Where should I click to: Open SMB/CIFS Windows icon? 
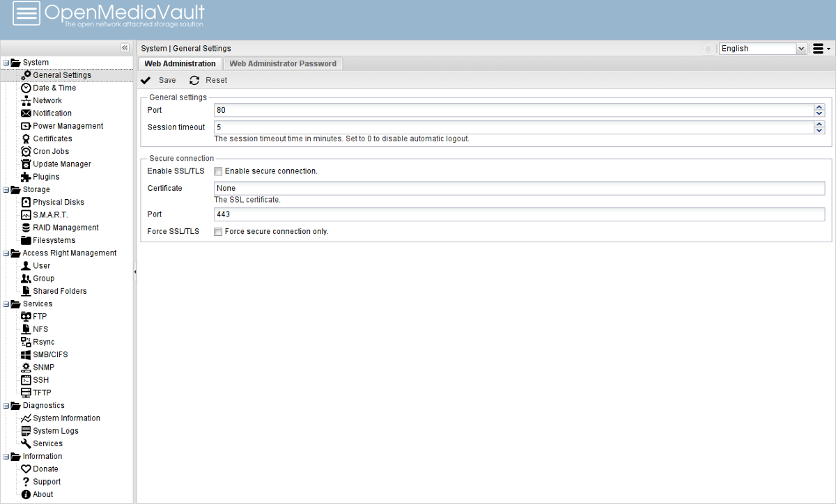coord(26,354)
